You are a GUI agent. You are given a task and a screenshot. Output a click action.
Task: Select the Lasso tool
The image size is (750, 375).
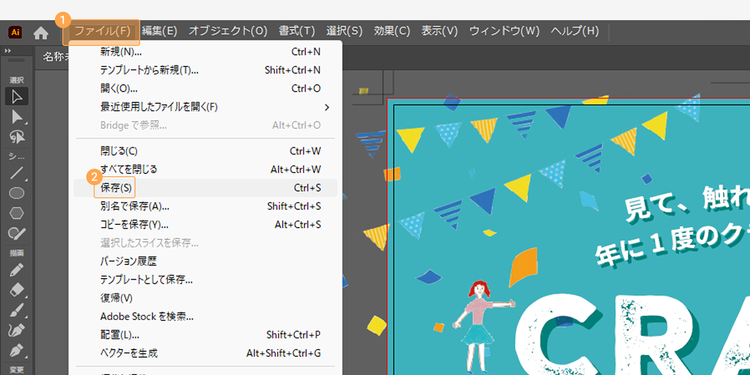[x=17, y=137]
